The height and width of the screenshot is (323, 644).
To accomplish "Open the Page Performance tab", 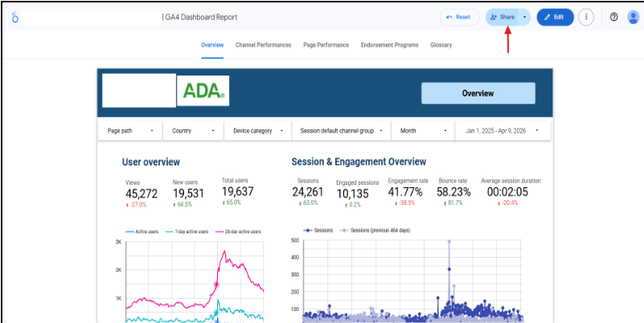I will (326, 45).
